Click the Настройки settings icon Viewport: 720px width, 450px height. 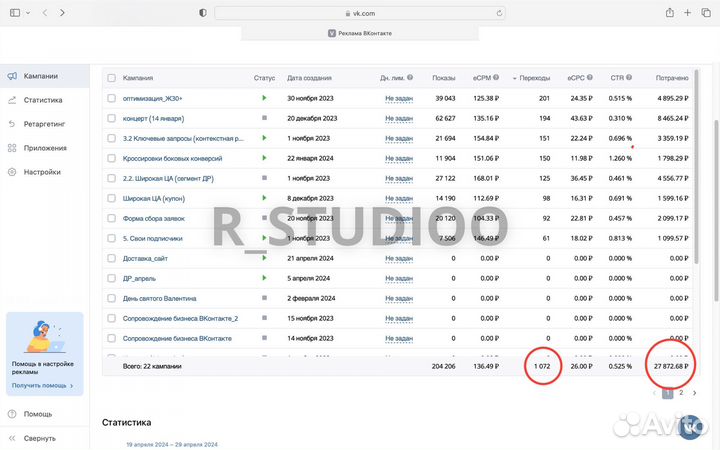[10, 172]
